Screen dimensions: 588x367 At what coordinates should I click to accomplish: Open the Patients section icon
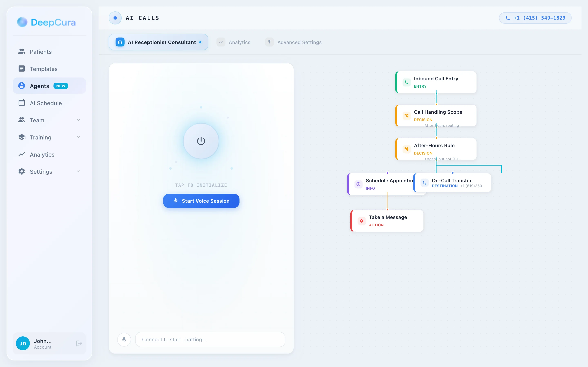coord(22,51)
